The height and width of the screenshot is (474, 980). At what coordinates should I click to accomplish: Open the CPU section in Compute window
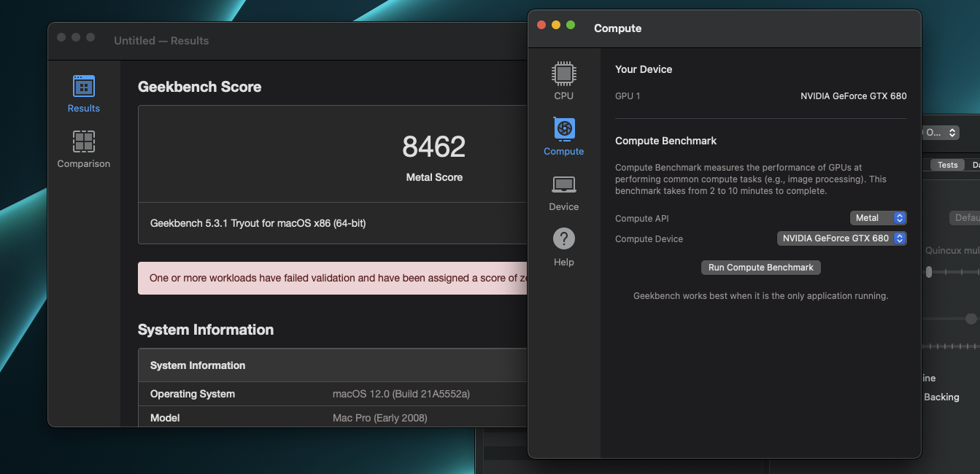pyautogui.click(x=563, y=81)
